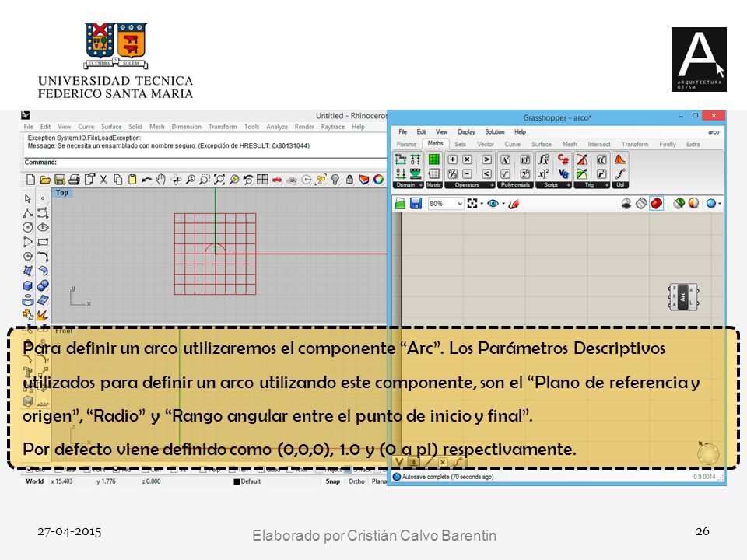Open Rhino's Curve menu

pyautogui.click(x=86, y=127)
